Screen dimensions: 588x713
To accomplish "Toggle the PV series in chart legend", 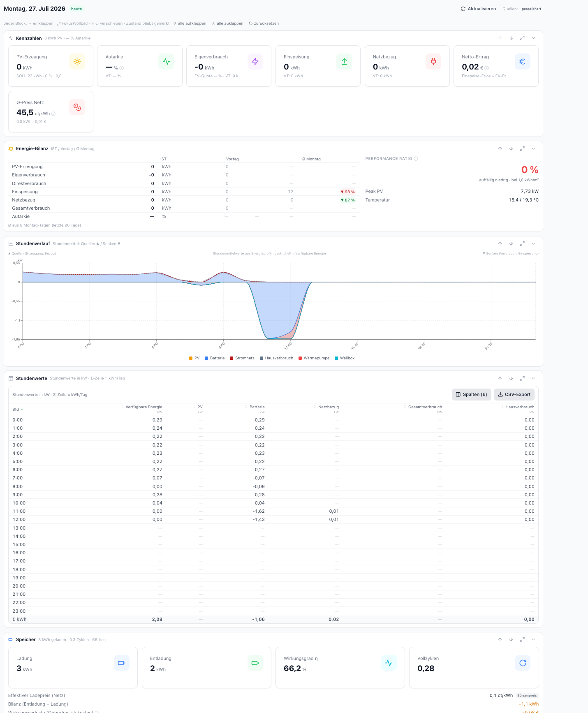I will click(x=194, y=358).
